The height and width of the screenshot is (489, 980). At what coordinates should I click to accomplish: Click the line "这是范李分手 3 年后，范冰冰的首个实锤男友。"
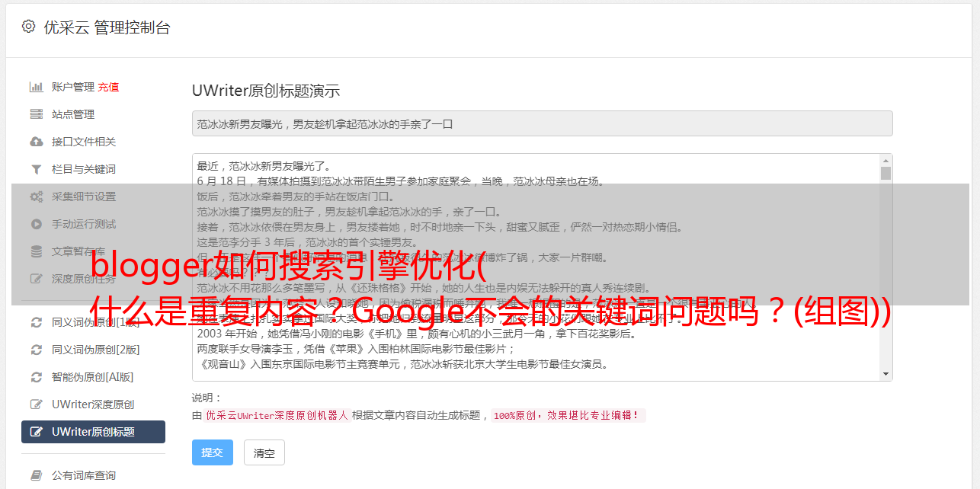[x=308, y=242]
